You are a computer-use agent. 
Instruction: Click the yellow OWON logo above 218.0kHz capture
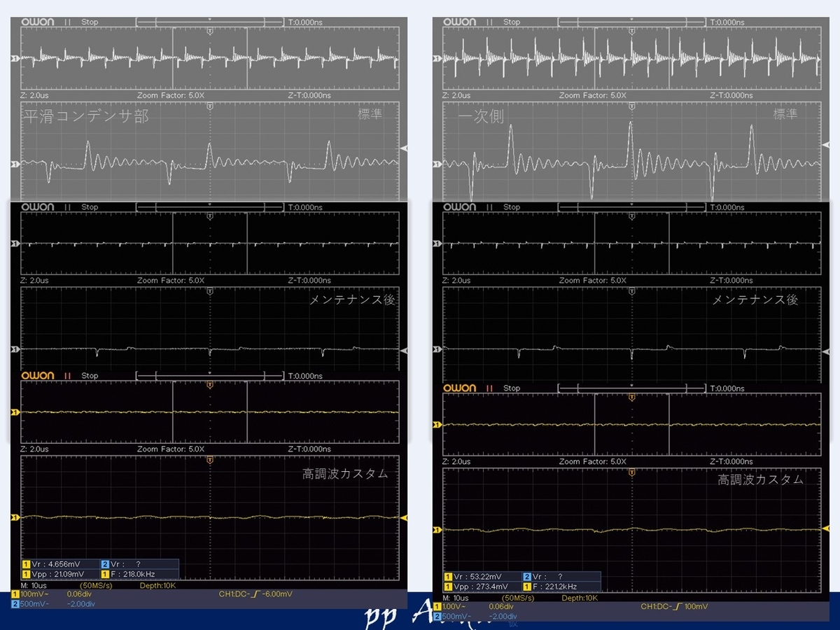click(38, 376)
